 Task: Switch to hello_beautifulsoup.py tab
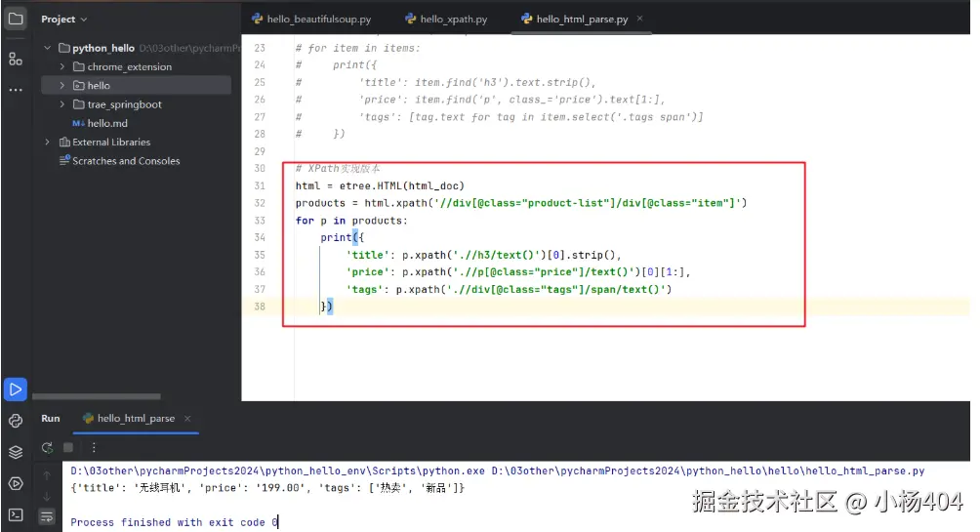coord(311,20)
